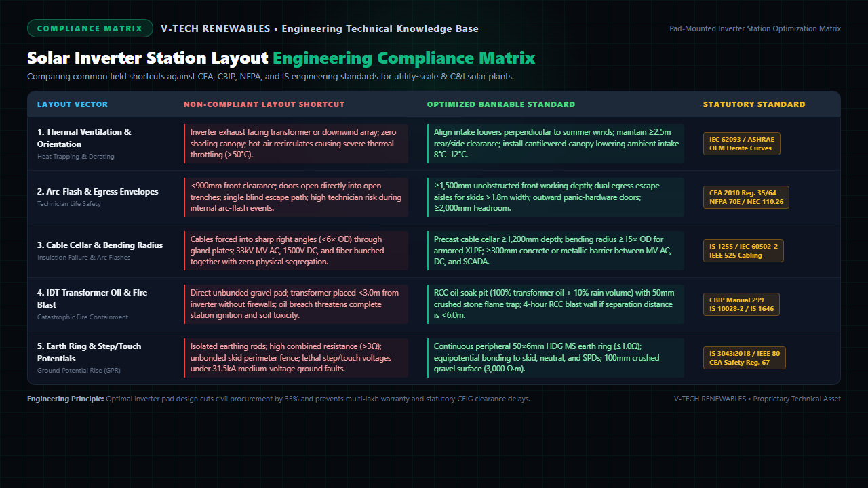This screenshot has width=868, height=488.
Task: Click the COMPLIANCE MATRIX badge
Action: [x=90, y=28]
